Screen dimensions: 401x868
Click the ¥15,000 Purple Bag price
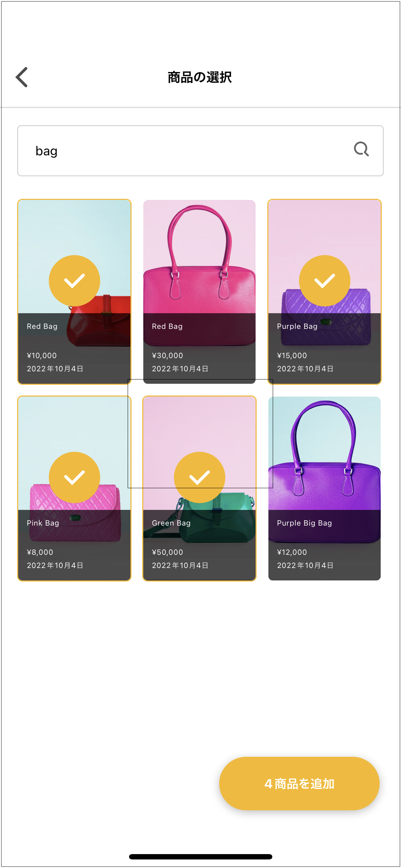click(292, 356)
